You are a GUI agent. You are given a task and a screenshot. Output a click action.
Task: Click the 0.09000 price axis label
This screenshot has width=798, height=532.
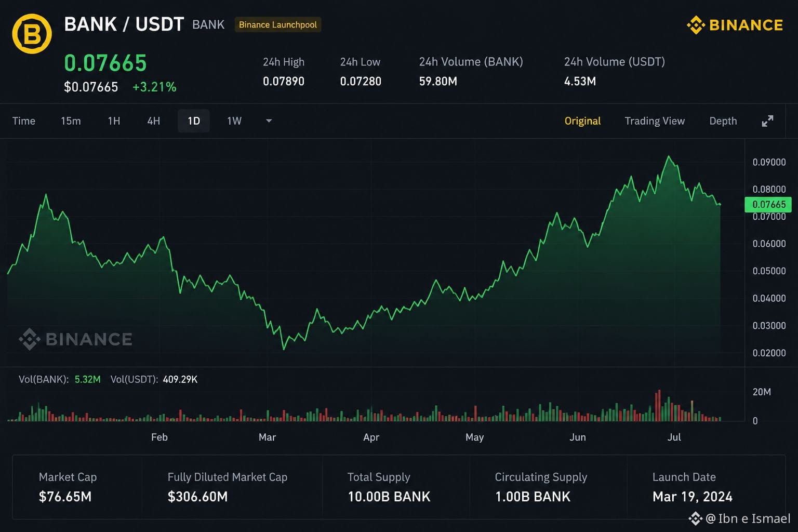[769, 163]
